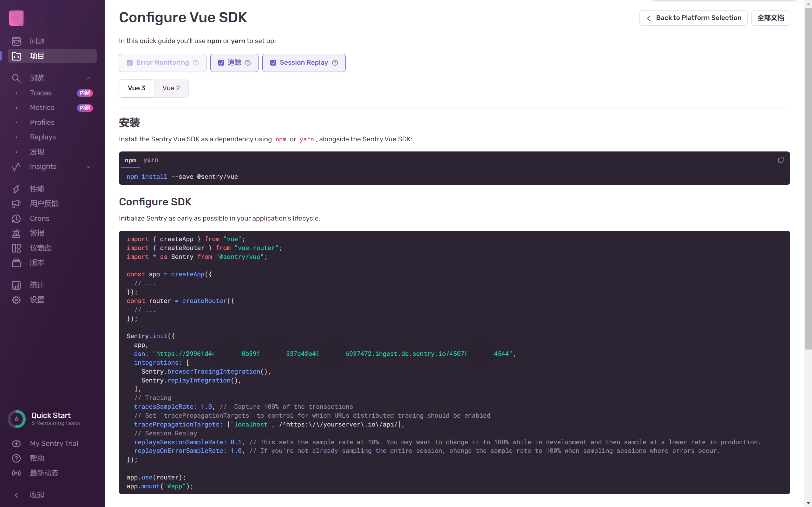
Task: Open User Feedback (用户反馈) megaphone icon
Action: pyautogui.click(x=16, y=204)
